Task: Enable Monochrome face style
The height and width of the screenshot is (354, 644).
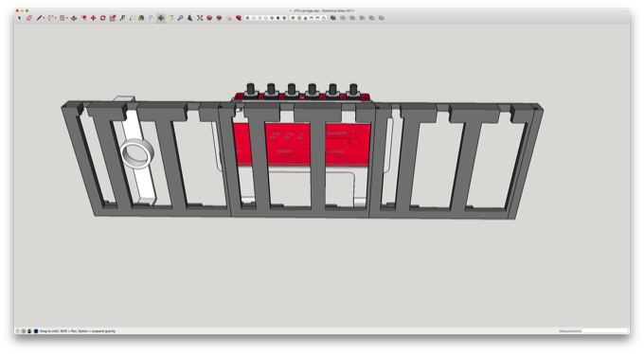Action: pyautogui.click(x=284, y=18)
